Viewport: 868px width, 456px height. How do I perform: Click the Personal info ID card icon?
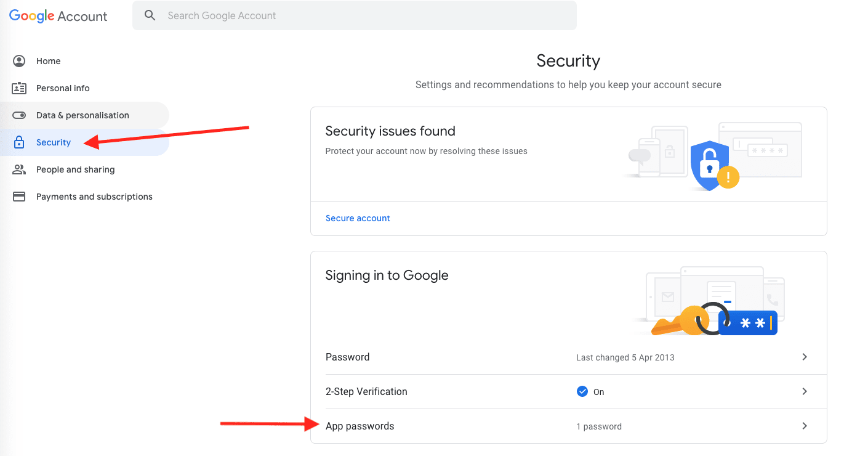click(x=19, y=88)
